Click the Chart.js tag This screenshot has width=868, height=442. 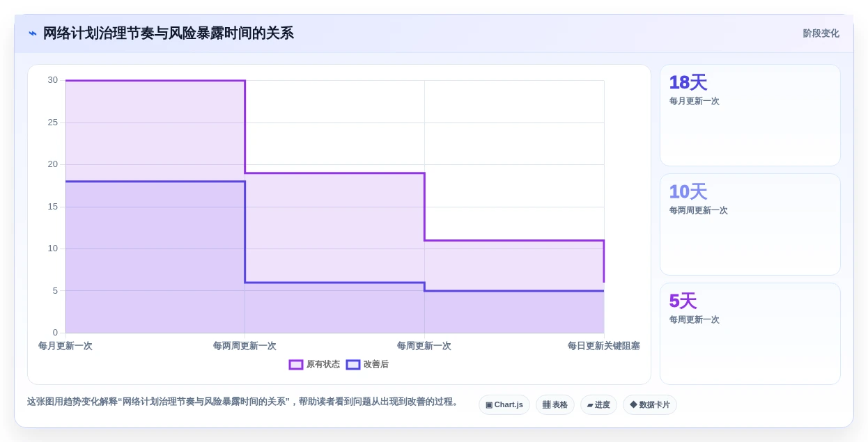(504, 404)
